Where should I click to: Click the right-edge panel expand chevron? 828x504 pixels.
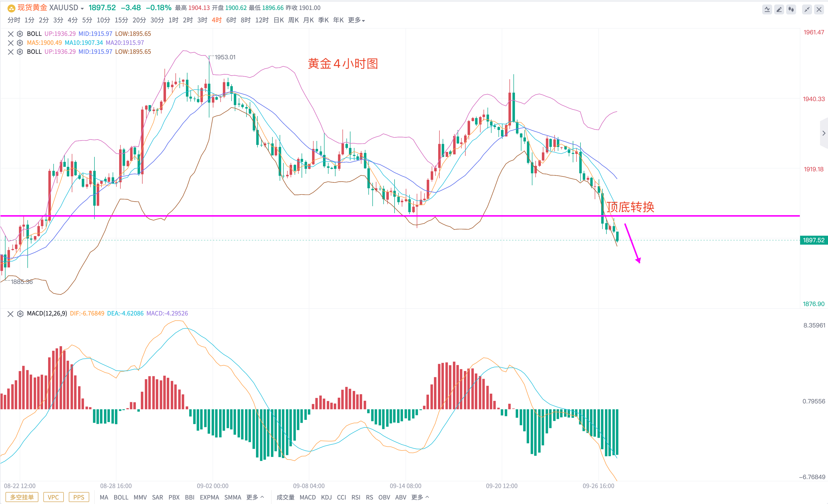pos(824,133)
